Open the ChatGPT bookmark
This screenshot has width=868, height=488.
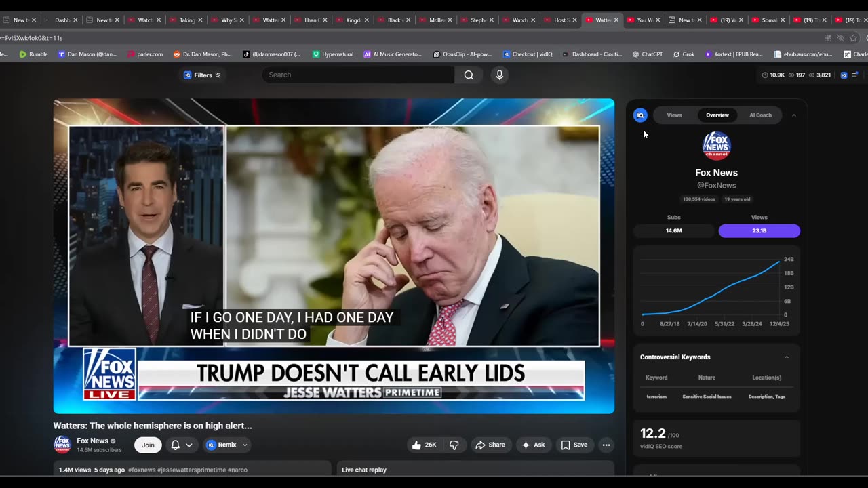(647, 54)
